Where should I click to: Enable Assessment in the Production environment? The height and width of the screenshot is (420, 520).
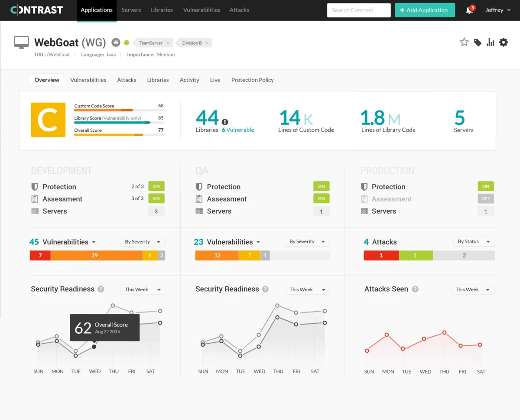tap(485, 199)
